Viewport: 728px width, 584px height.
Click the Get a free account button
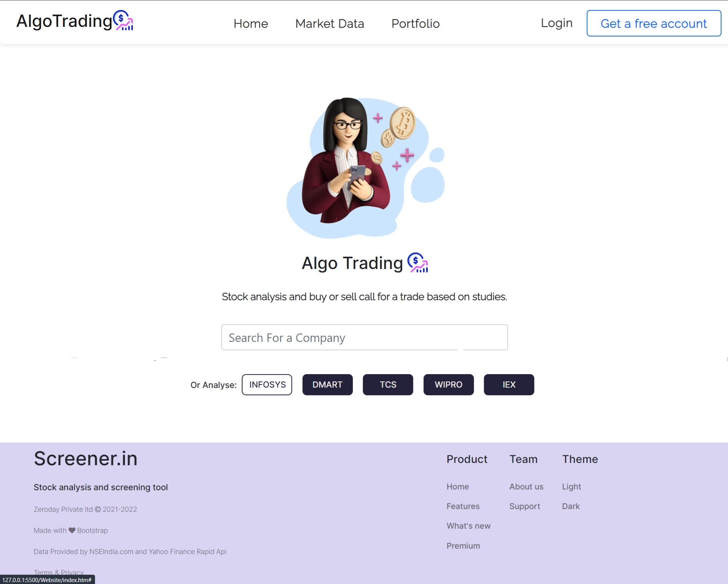(654, 23)
